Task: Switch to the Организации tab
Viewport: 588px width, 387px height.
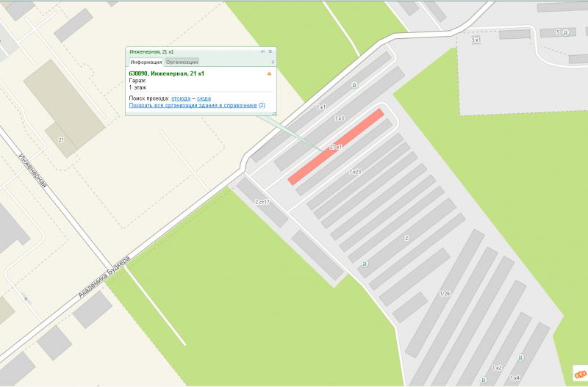Action: (182, 62)
